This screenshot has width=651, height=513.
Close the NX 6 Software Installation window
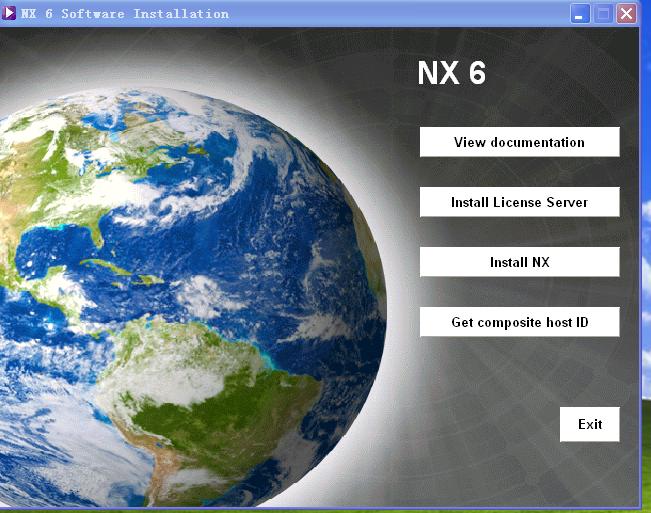point(627,14)
